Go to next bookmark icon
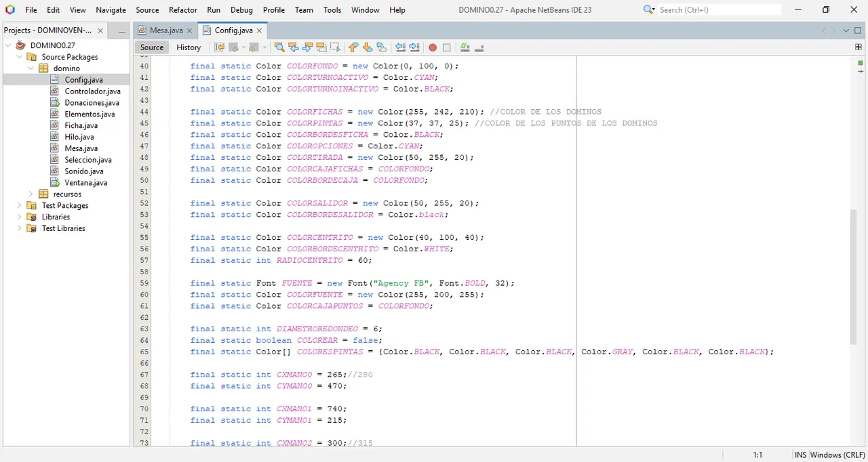The width and height of the screenshot is (868, 462). (x=368, y=47)
